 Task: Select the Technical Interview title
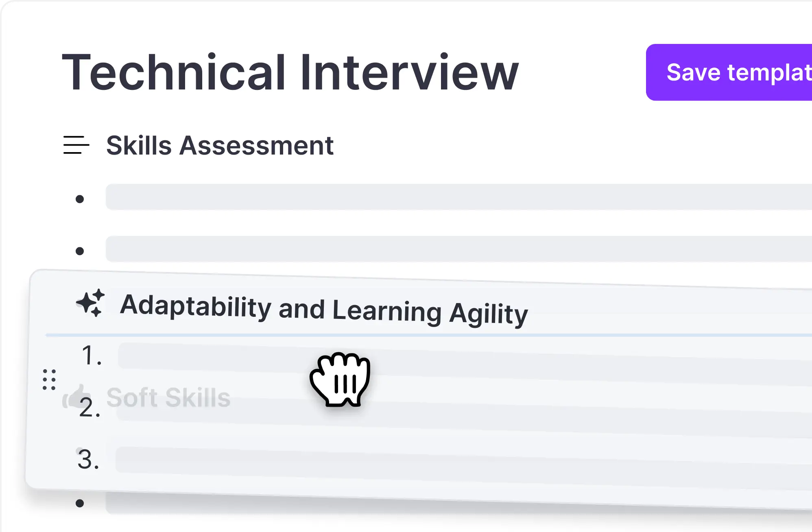[290, 72]
